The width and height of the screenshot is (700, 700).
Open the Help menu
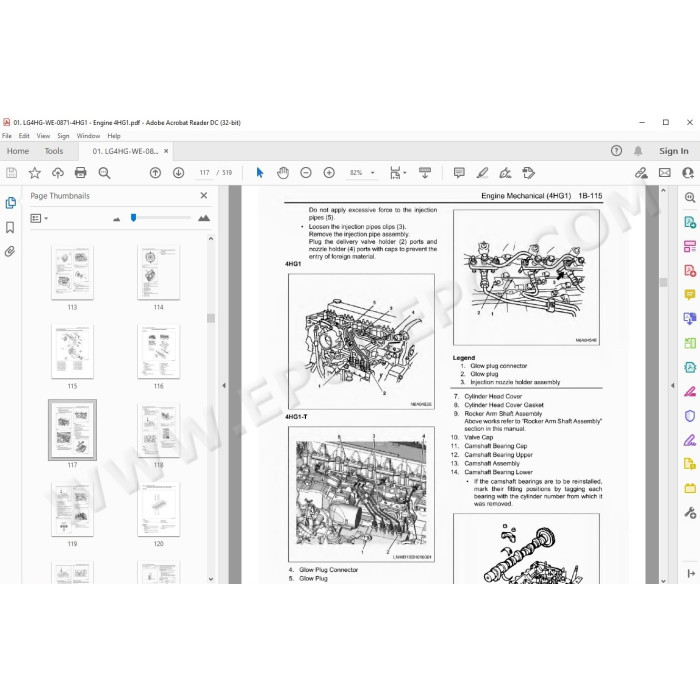coord(114,136)
